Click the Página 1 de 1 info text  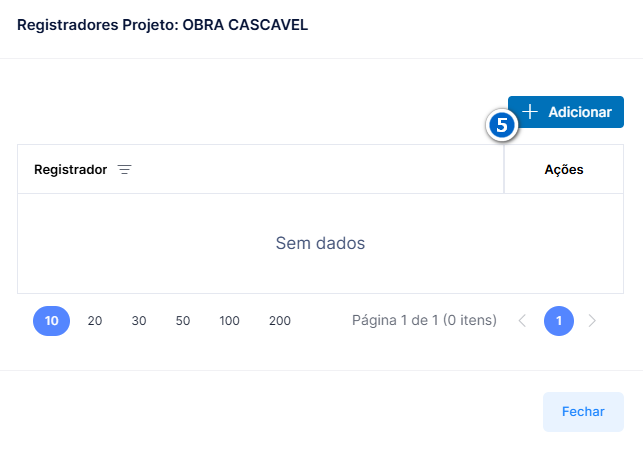click(424, 320)
